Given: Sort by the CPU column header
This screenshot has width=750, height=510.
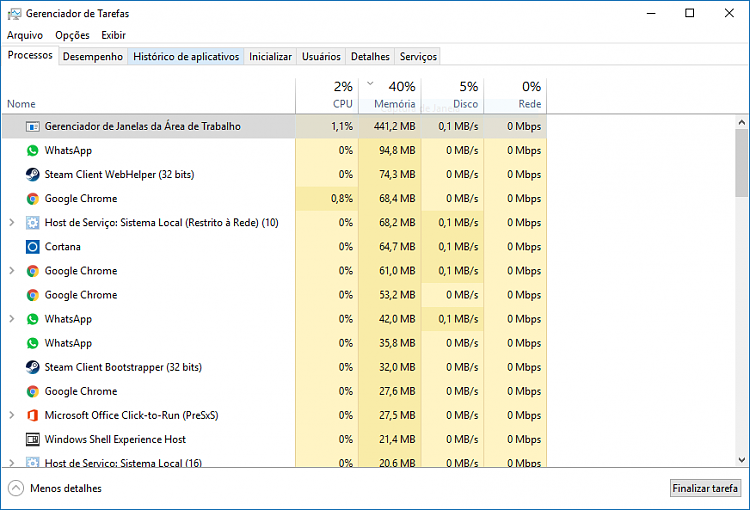Looking at the screenshot, I should [x=327, y=96].
